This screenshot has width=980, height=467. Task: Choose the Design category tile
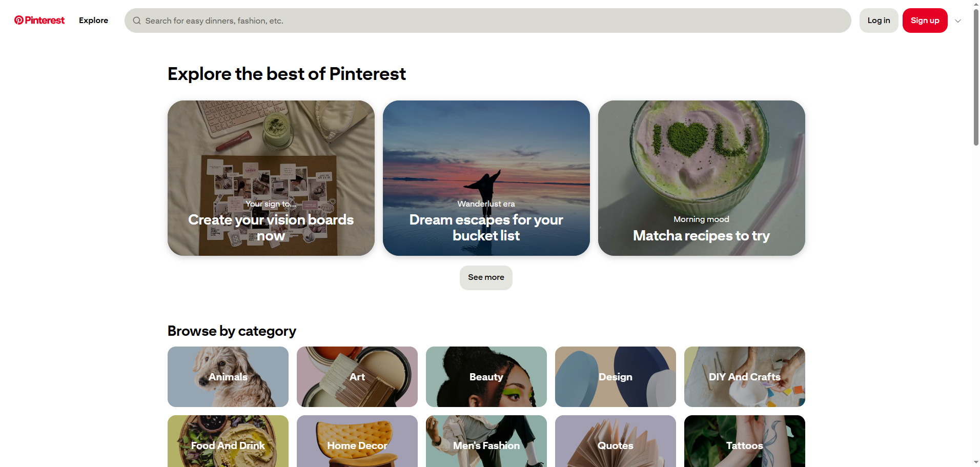coord(615,377)
